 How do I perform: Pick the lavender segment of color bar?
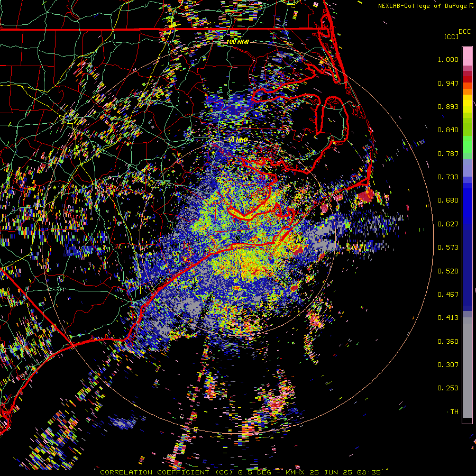tap(467, 168)
